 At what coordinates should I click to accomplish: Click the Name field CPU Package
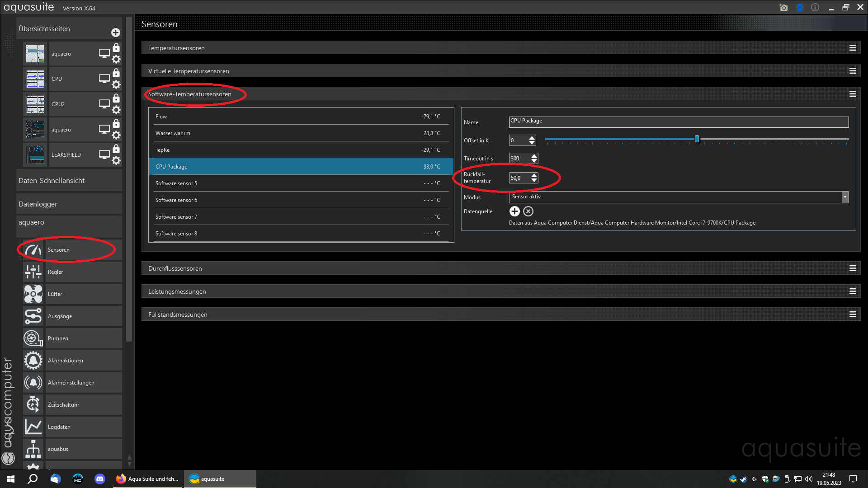click(x=678, y=122)
